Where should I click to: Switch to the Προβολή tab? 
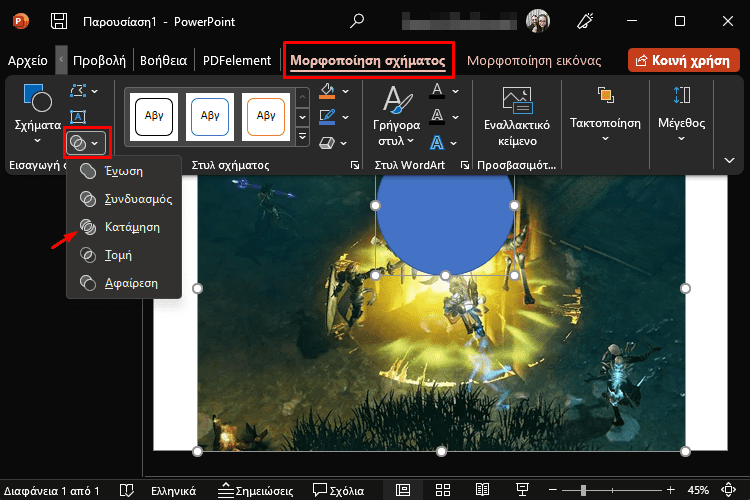pos(99,61)
